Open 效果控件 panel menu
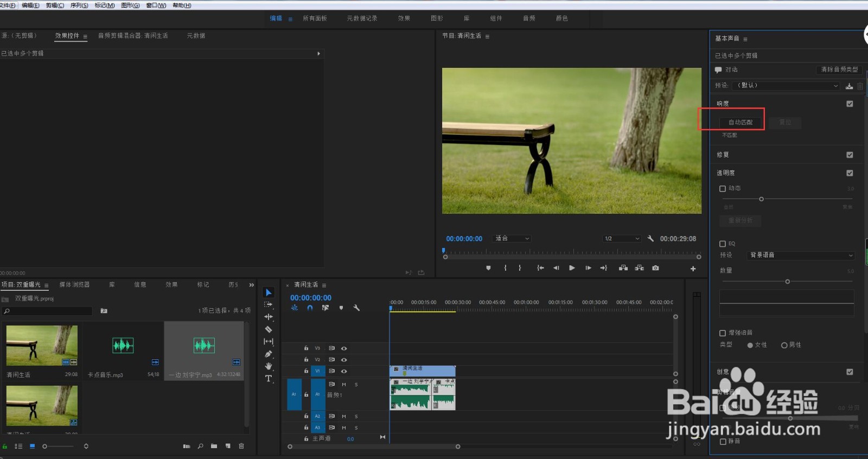 click(85, 36)
